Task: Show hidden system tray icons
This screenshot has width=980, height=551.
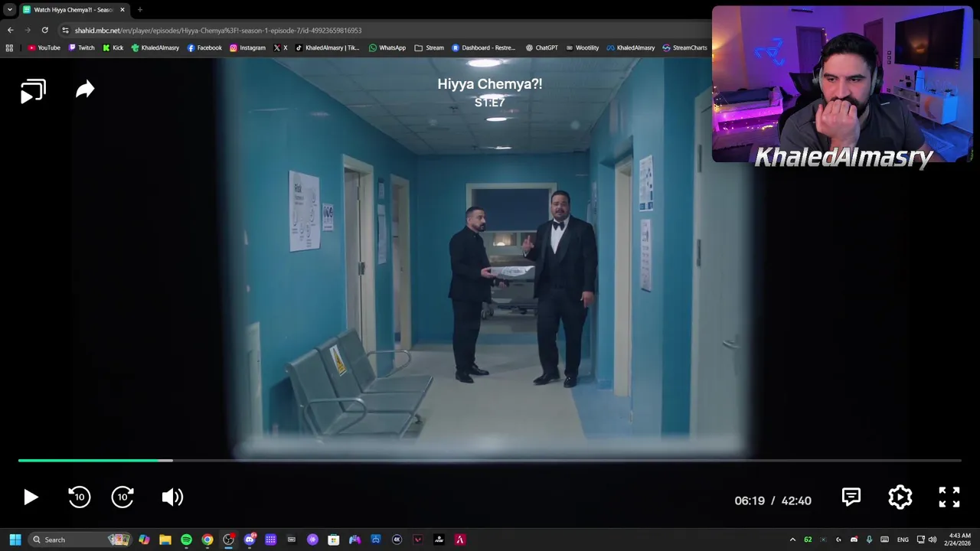Action: pos(792,540)
